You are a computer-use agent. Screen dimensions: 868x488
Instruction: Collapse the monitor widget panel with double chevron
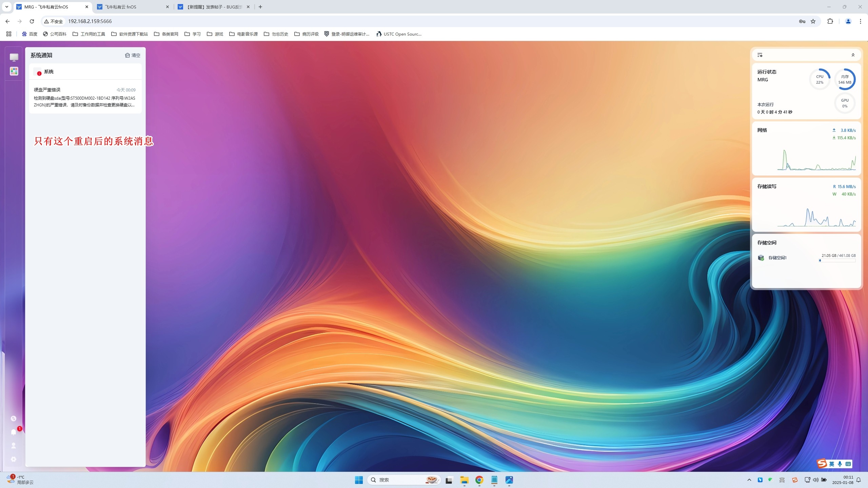click(x=853, y=55)
